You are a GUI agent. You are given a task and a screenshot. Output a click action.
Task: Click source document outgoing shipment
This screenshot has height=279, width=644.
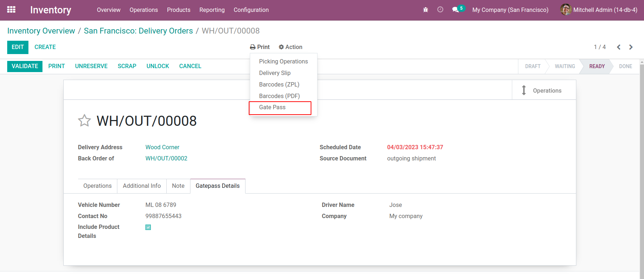pos(411,158)
